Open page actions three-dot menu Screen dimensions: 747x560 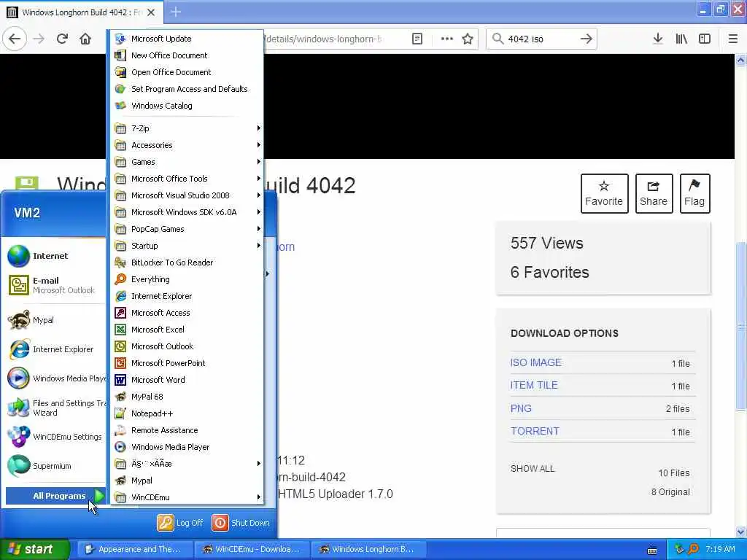[446, 39]
